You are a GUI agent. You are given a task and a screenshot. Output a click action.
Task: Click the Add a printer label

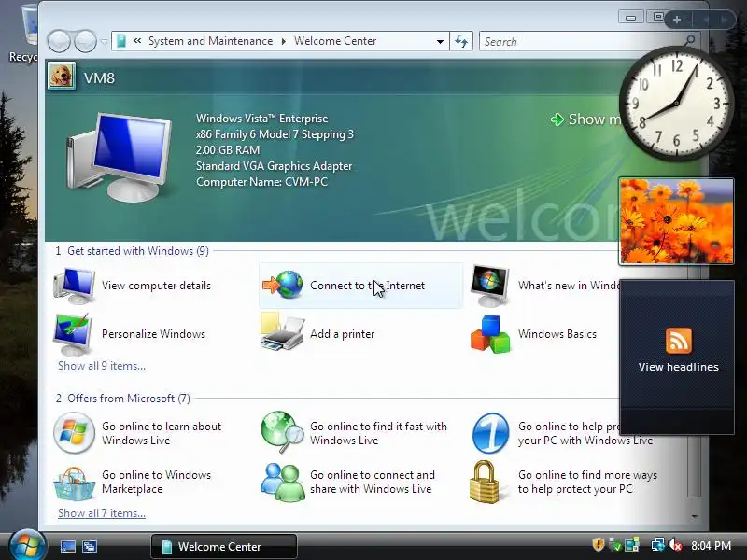click(342, 334)
